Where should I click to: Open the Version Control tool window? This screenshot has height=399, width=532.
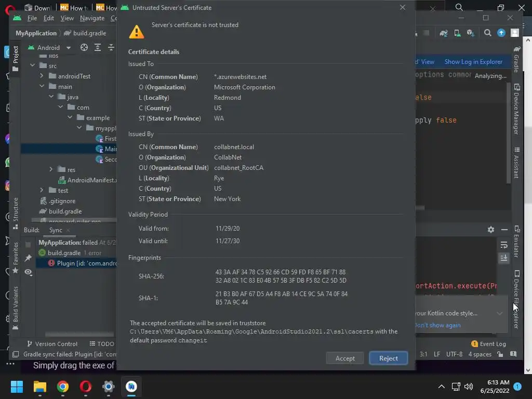pos(52,344)
